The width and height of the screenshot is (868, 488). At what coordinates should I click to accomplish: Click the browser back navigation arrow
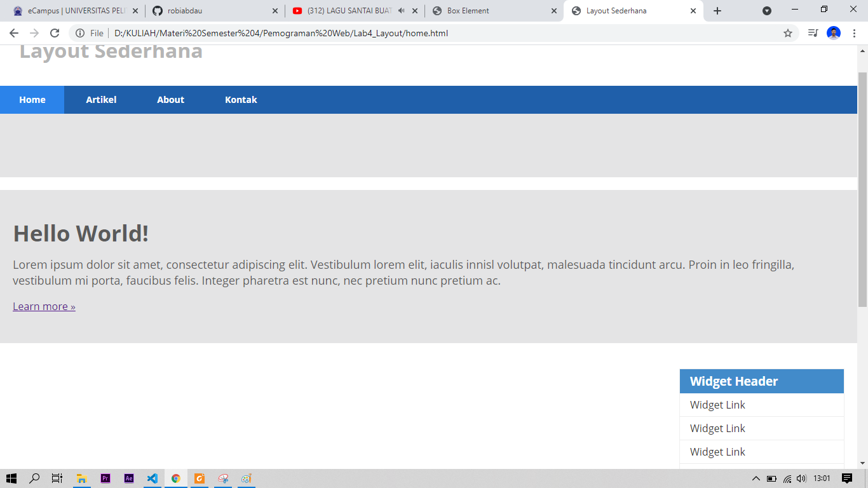(x=13, y=33)
